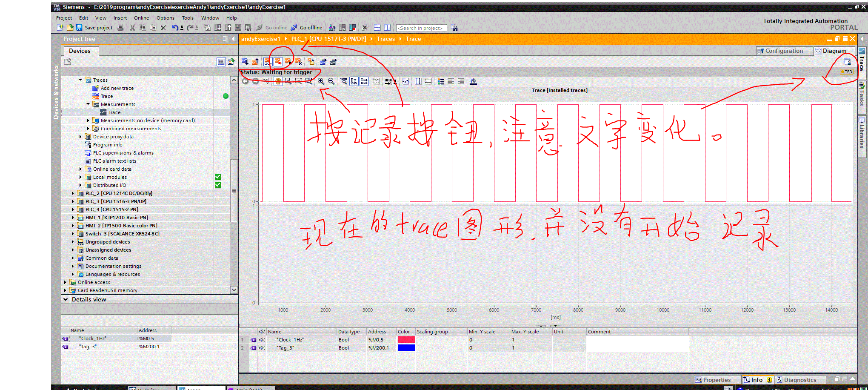868x390 pixels.
Task: Show the horizontal measurement cursors
Action: point(428,81)
